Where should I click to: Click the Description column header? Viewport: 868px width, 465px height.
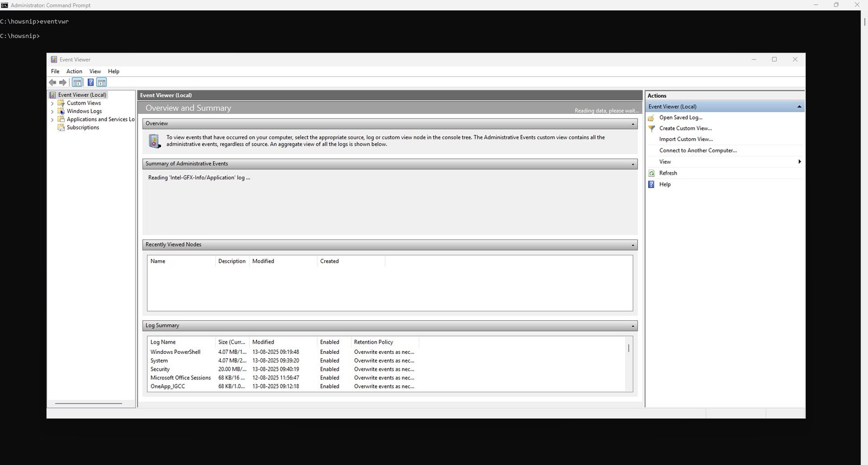tap(232, 261)
